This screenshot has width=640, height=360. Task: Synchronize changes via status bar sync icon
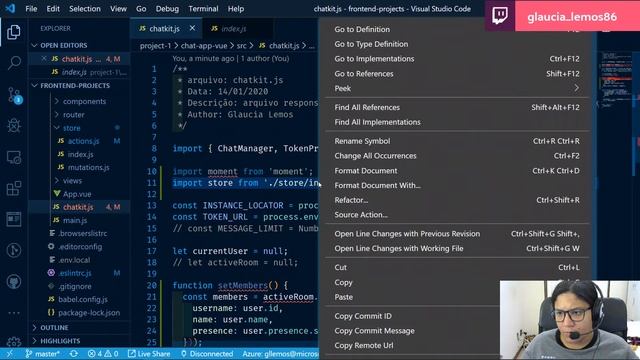(x=73, y=354)
